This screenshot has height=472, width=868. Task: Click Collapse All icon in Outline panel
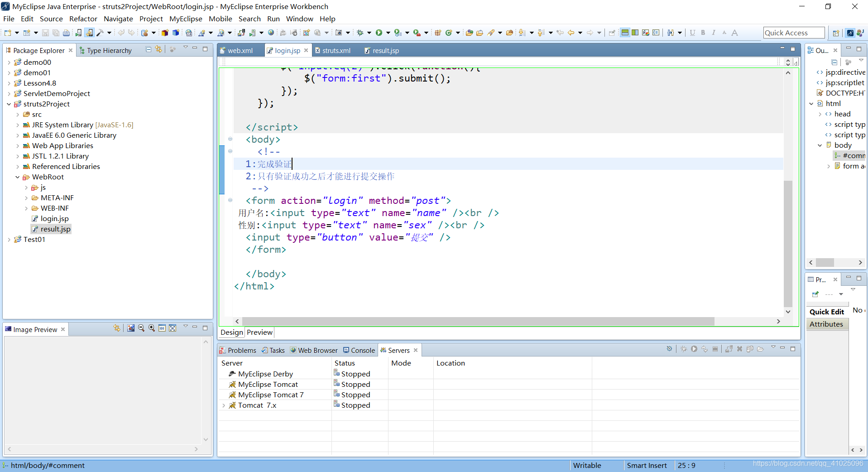click(x=834, y=62)
